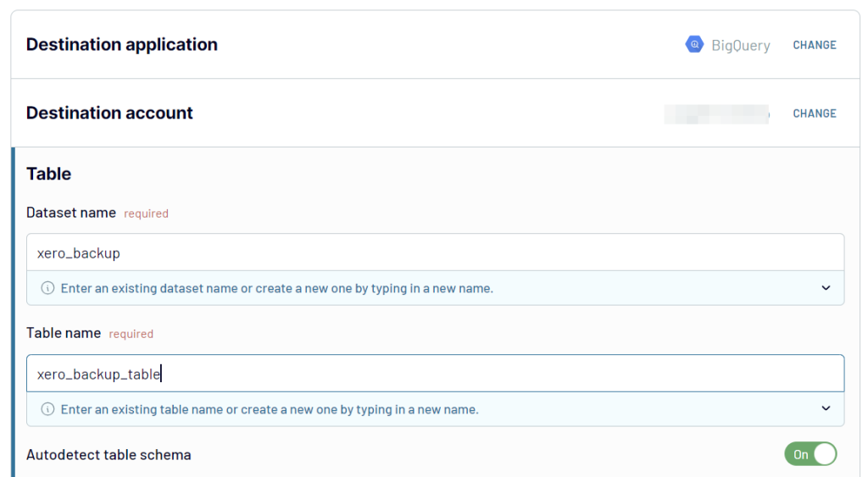Click the BigQuery hexagon logo icon
868x477 pixels.
694,44
